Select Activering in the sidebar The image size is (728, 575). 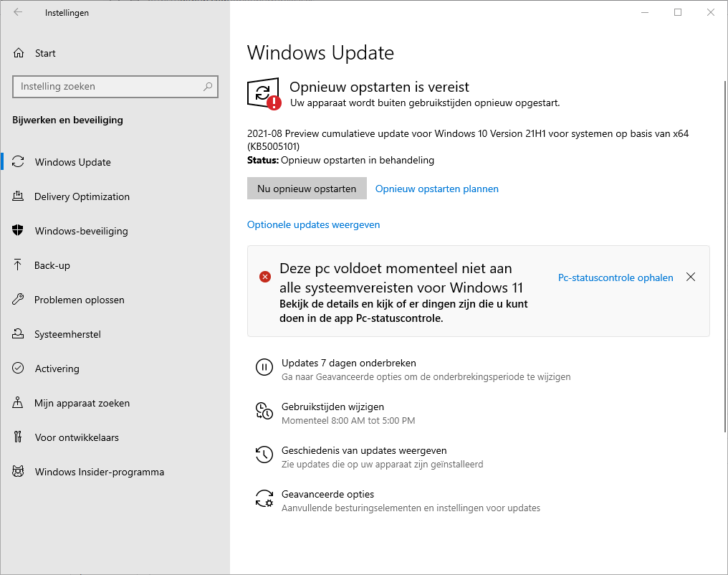(57, 369)
